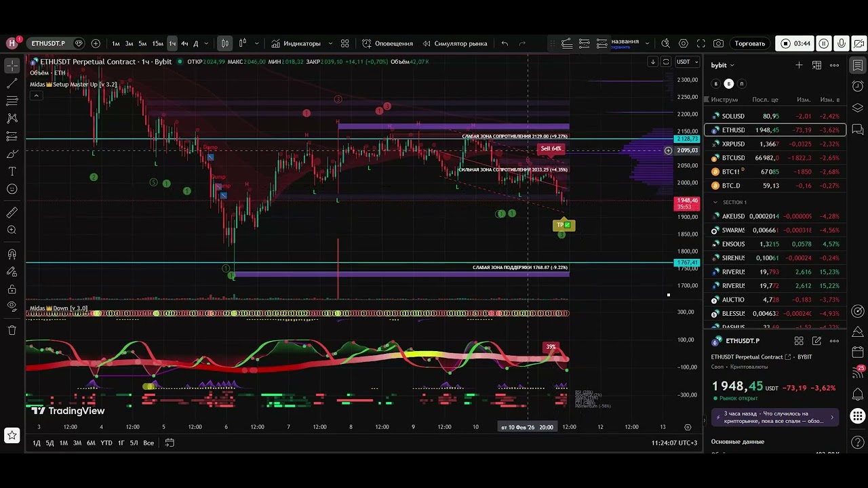Image resolution: width=868 pixels, height=488 pixels.
Task: Open watchlist advanced view table icon
Action: [816, 65]
